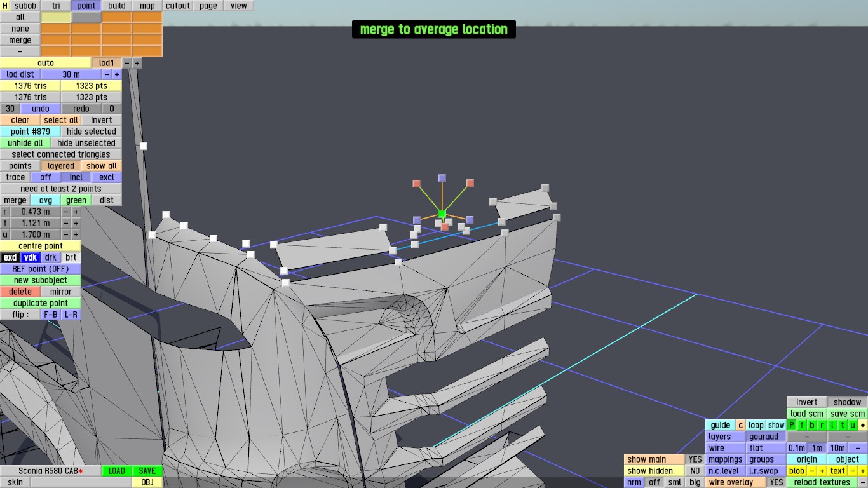This screenshot has width=868, height=488.
Task: Clear the point selection
Action: 20,120
